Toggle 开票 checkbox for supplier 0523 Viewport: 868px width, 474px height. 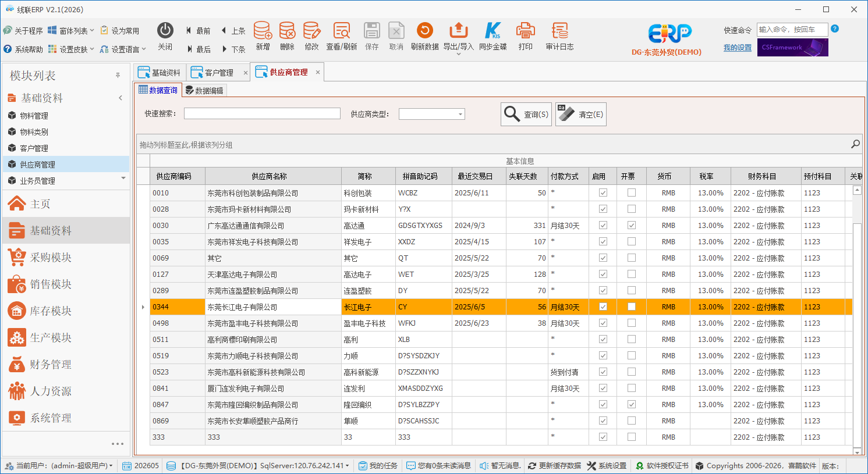(632, 372)
